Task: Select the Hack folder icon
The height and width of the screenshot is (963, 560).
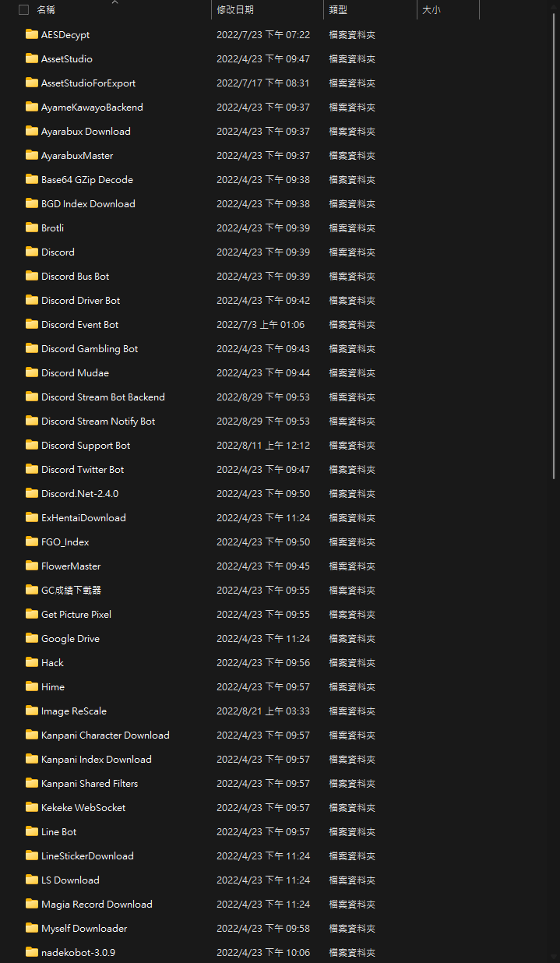Action: [x=31, y=662]
